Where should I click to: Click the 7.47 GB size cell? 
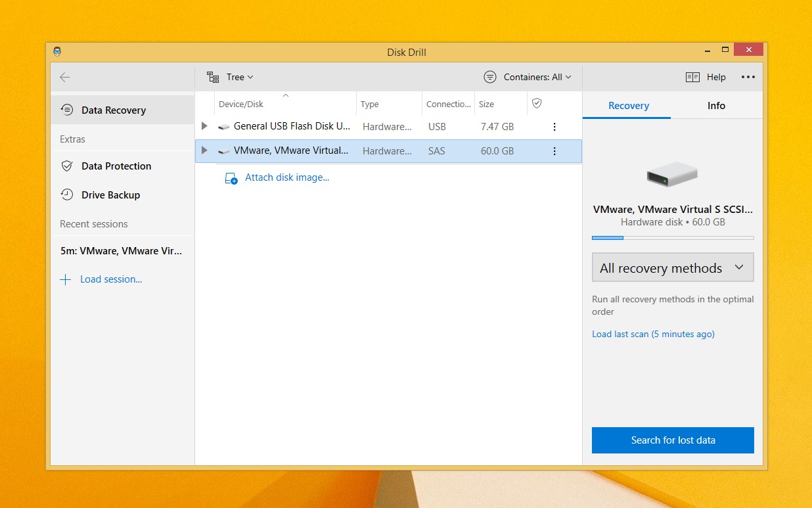coord(497,127)
